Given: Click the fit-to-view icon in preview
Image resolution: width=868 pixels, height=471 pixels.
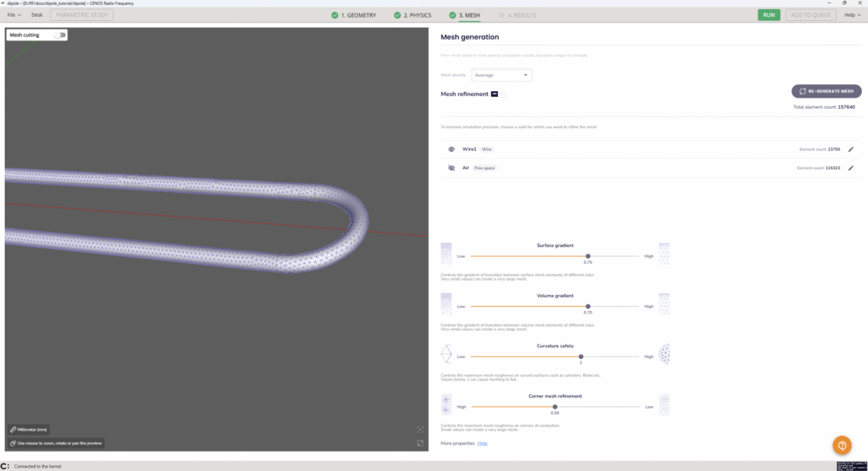Looking at the screenshot, I should coord(421,430).
